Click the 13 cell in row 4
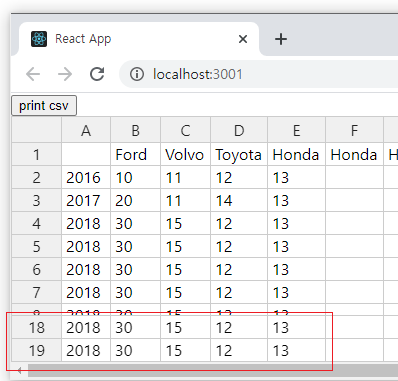Image resolution: width=398 pixels, height=381 pixels. (x=297, y=223)
